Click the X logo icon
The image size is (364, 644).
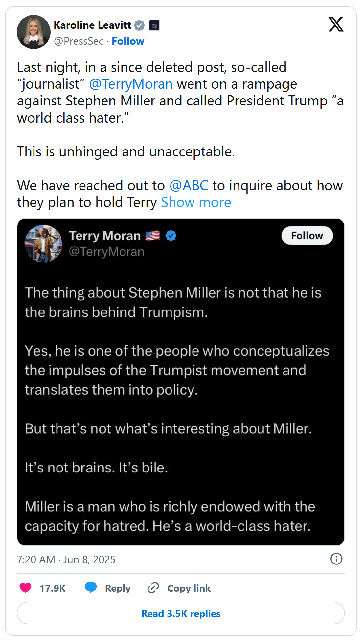coord(336,24)
